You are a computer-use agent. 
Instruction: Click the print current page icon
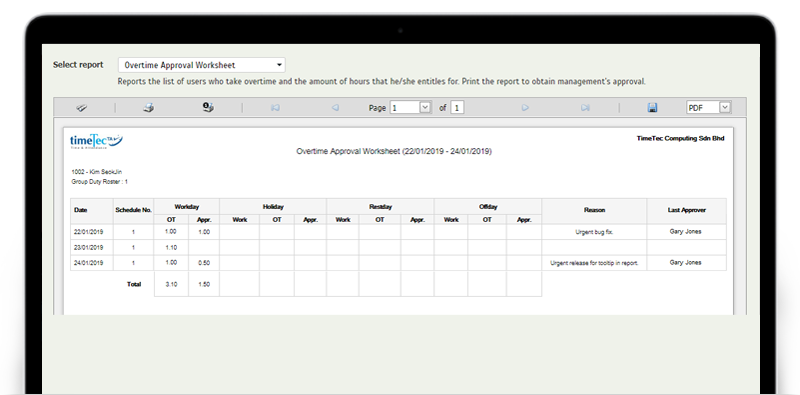(208, 107)
